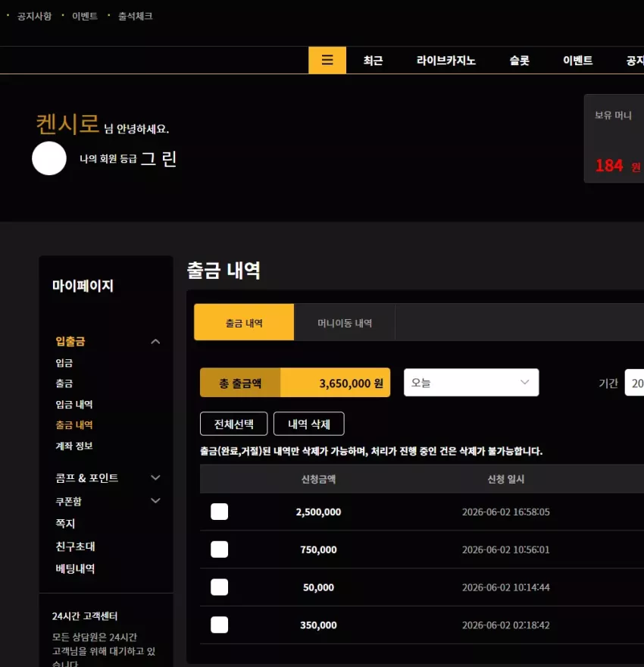Open the top 이벤트 link beside 공지사항
The width and height of the screenshot is (644, 667).
tap(85, 16)
